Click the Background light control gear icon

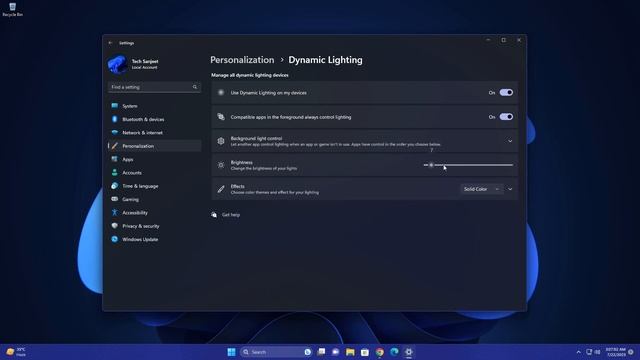coord(221,141)
